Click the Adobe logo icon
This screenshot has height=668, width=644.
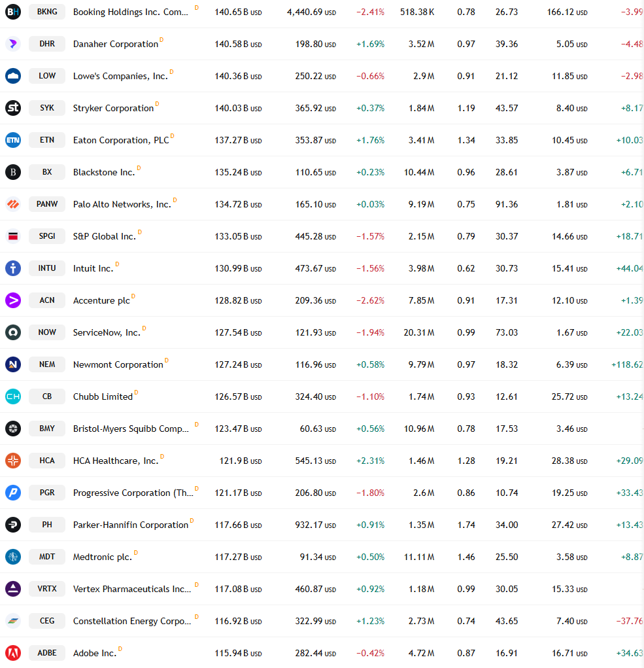point(13,653)
